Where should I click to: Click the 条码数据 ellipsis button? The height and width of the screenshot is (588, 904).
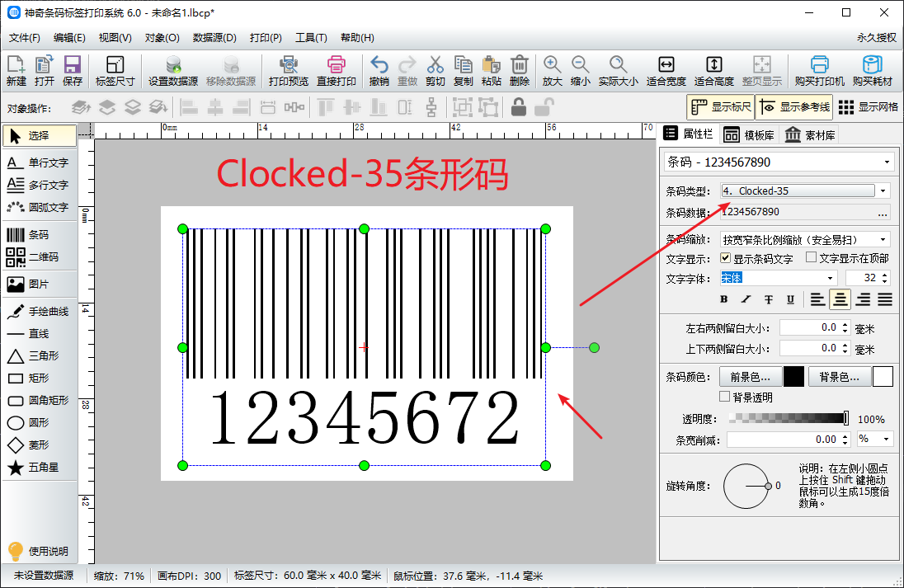pyautogui.click(x=883, y=213)
